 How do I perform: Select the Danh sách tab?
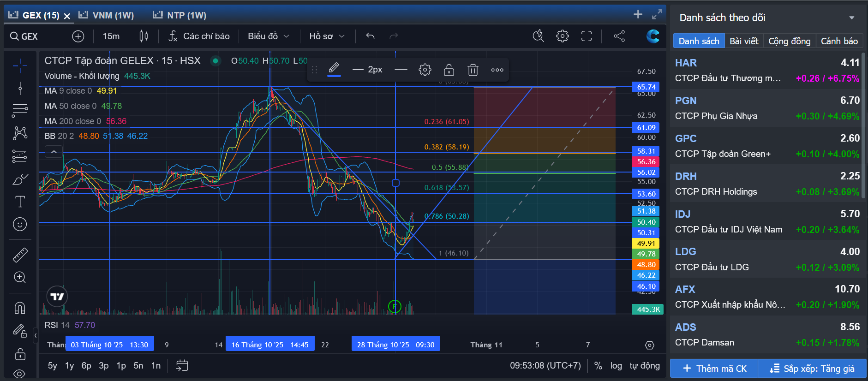click(x=699, y=41)
